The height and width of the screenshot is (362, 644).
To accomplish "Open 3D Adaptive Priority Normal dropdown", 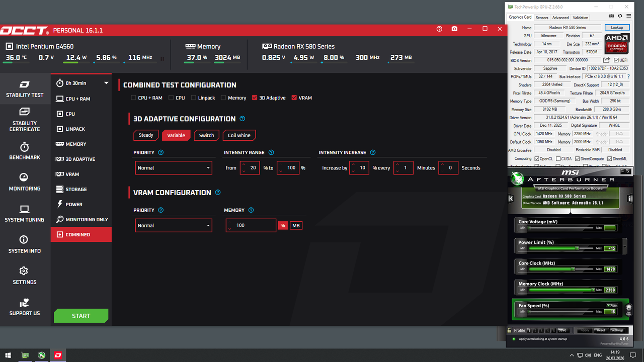I will pos(174,168).
